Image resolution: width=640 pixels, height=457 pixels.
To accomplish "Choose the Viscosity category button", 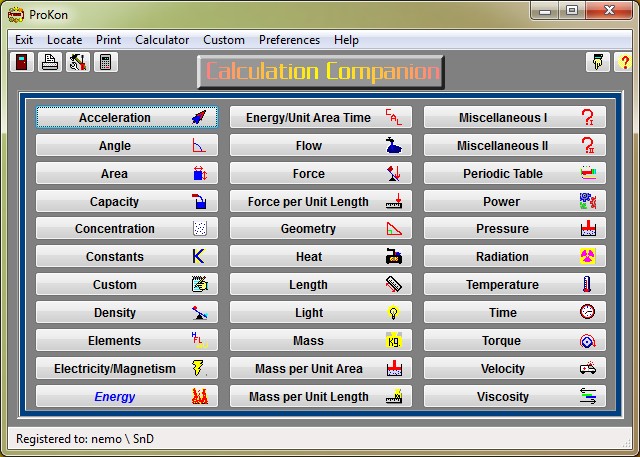I will coord(502,397).
